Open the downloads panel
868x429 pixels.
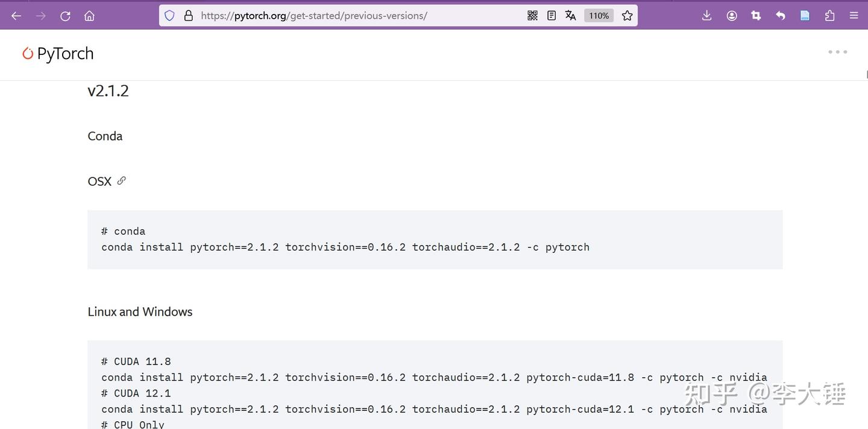(x=707, y=16)
